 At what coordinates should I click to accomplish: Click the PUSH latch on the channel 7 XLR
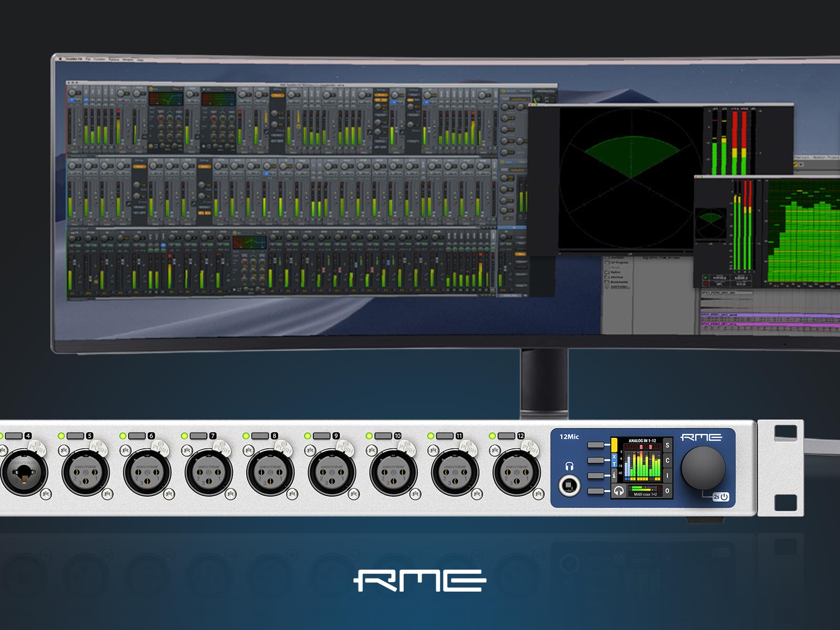point(222,448)
